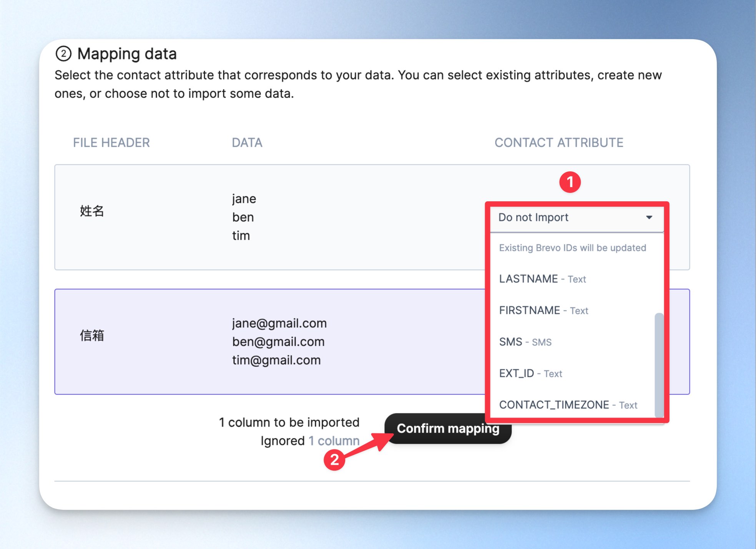The width and height of the screenshot is (756, 549).
Task: Click the FILE HEADER column header
Action: (x=111, y=143)
